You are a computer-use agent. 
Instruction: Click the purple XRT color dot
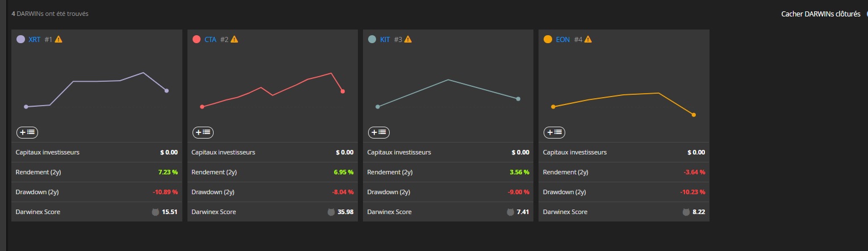(21, 39)
